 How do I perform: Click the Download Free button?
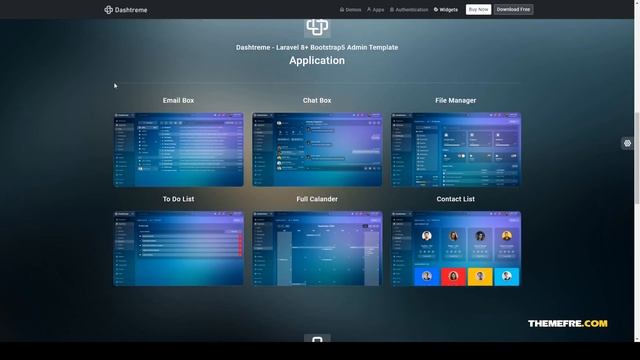tap(513, 9)
